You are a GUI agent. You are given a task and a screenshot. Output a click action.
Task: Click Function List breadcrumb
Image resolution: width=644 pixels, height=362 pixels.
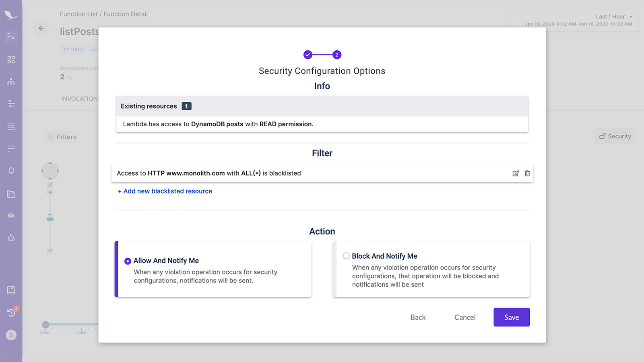point(78,14)
